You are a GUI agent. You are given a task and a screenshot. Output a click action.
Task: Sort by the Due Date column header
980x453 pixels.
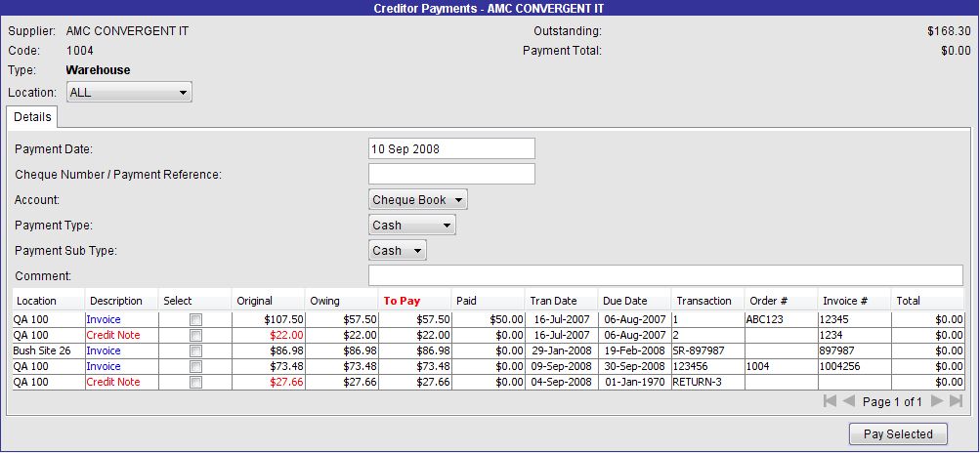635,301
